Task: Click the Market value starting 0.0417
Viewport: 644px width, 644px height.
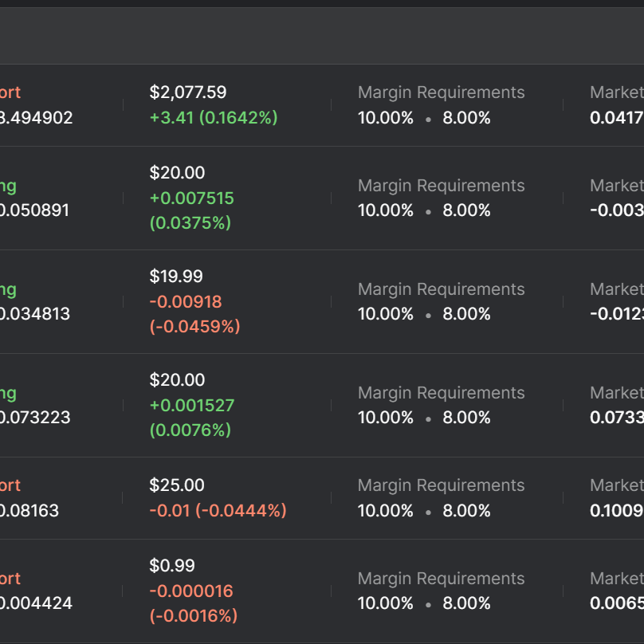Action: point(616,118)
